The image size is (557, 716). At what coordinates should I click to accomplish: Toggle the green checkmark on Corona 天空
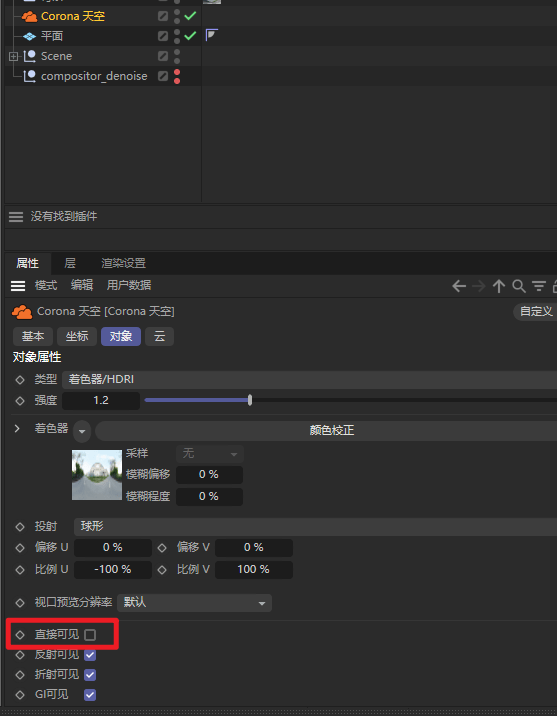pyautogui.click(x=190, y=16)
